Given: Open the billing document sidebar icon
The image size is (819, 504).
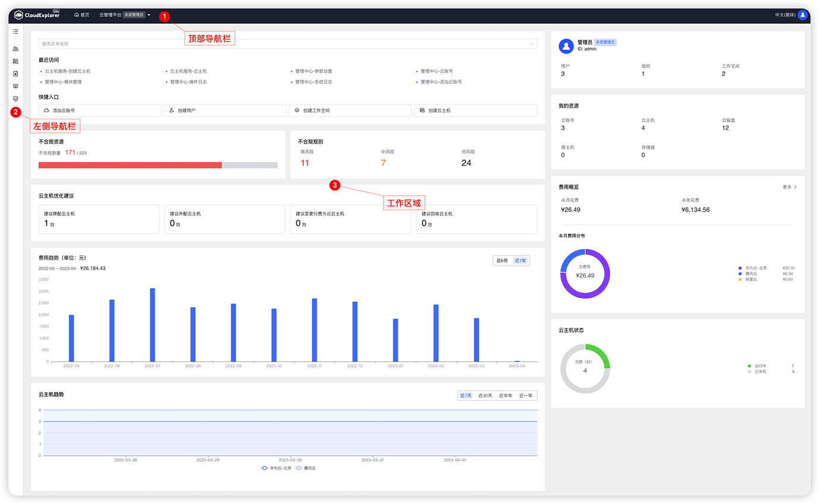Looking at the screenshot, I should [x=15, y=74].
